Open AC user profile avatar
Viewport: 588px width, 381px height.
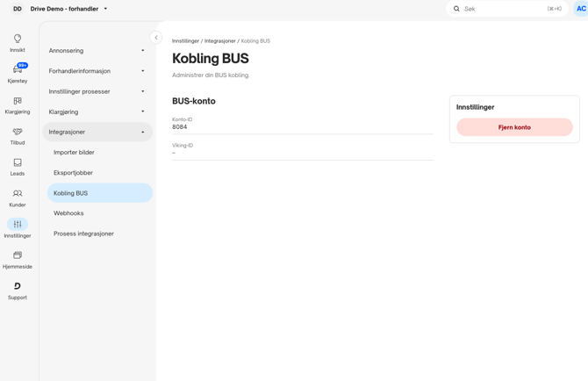580,9
